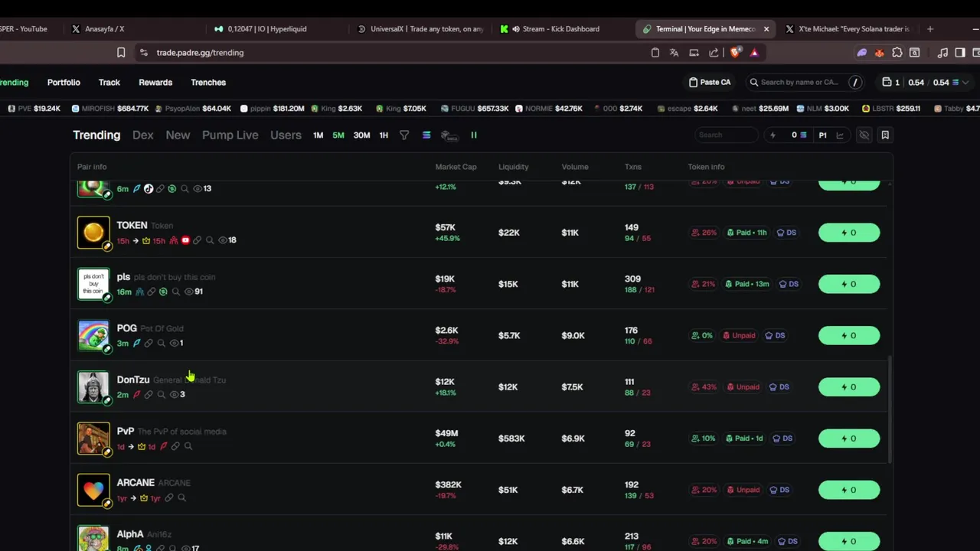The height and width of the screenshot is (551, 980).
Task: Click the Brave Shields lion icon
Action: 736,53
